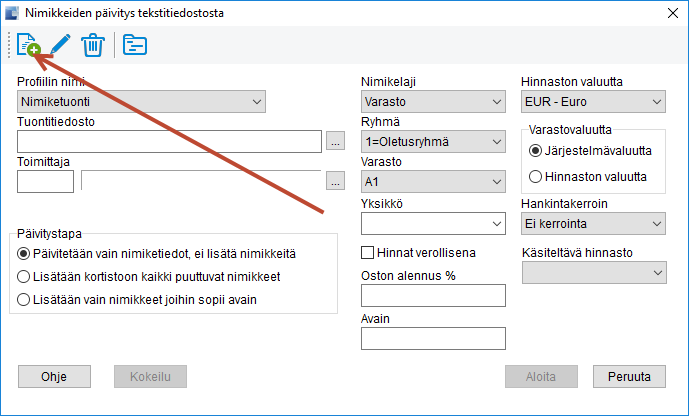Image resolution: width=689 pixels, height=416 pixels.
Task: Delete the profile with the trash icon
Action: point(93,45)
